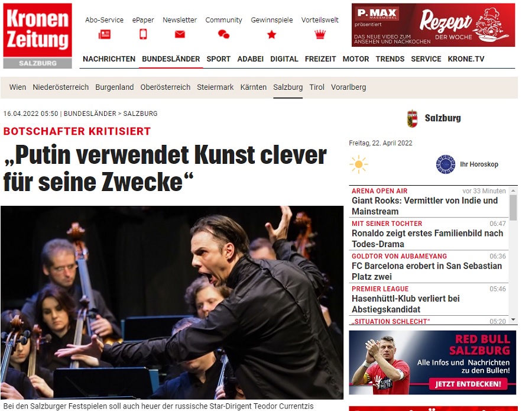
Task: Open the SPORT menu section
Action: coord(219,59)
